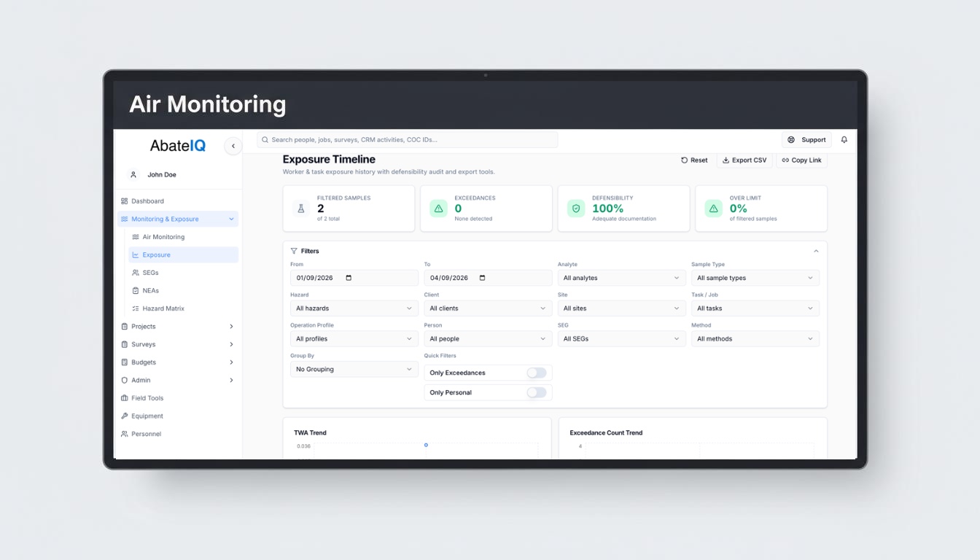Click the Export CSV button
This screenshot has height=560, width=980.
[x=744, y=160]
